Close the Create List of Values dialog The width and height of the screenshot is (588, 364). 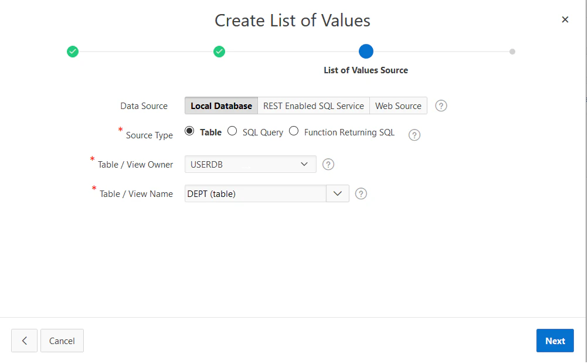pos(565,19)
